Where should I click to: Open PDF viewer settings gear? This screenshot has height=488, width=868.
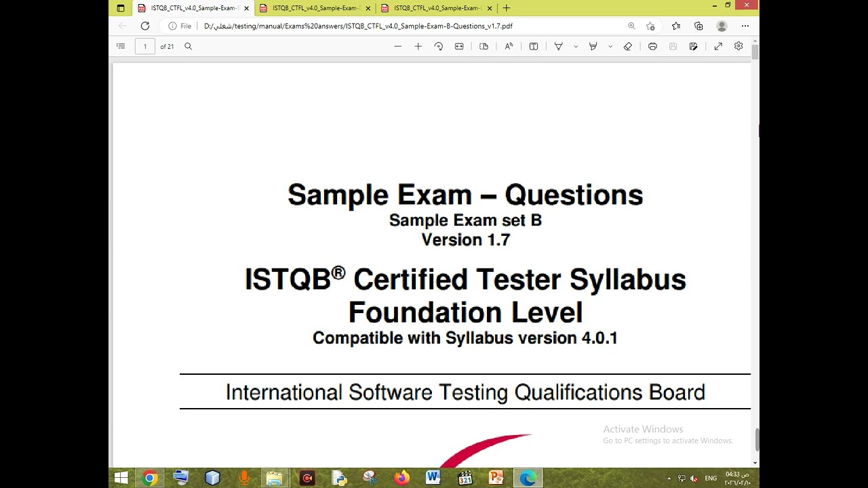point(738,46)
